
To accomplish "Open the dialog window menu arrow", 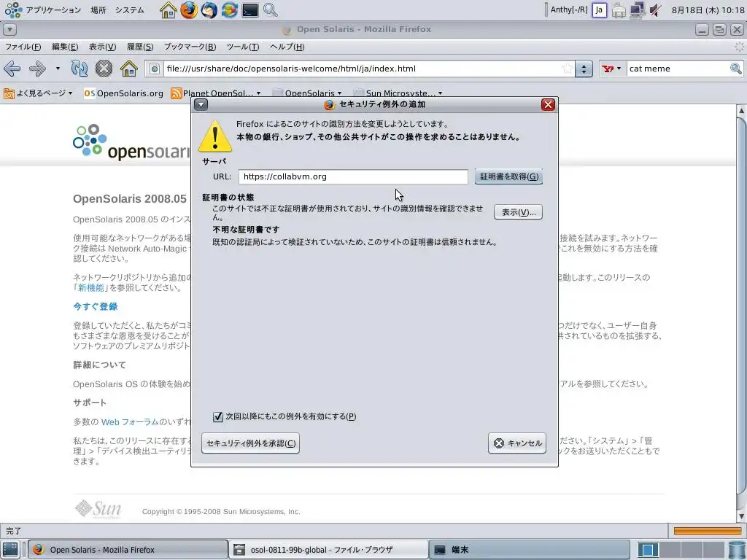I will coord(201,104).
